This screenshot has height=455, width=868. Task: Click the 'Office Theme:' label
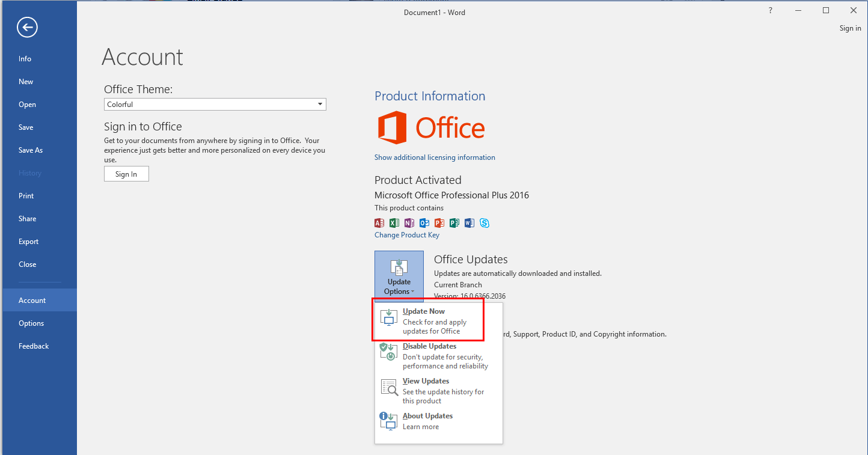pyautogui.click(x=138, y=90)
